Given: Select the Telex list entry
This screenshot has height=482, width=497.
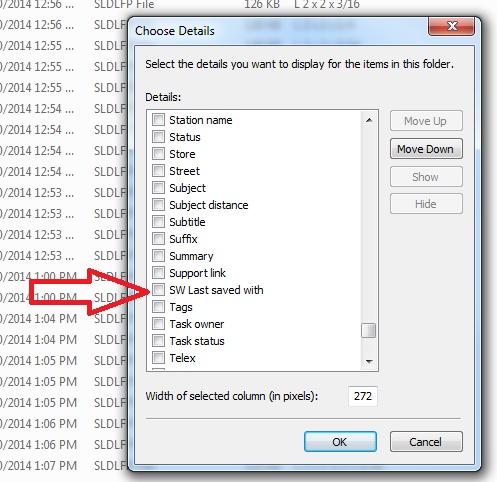Looking at the screenshot, I should 182,358.
